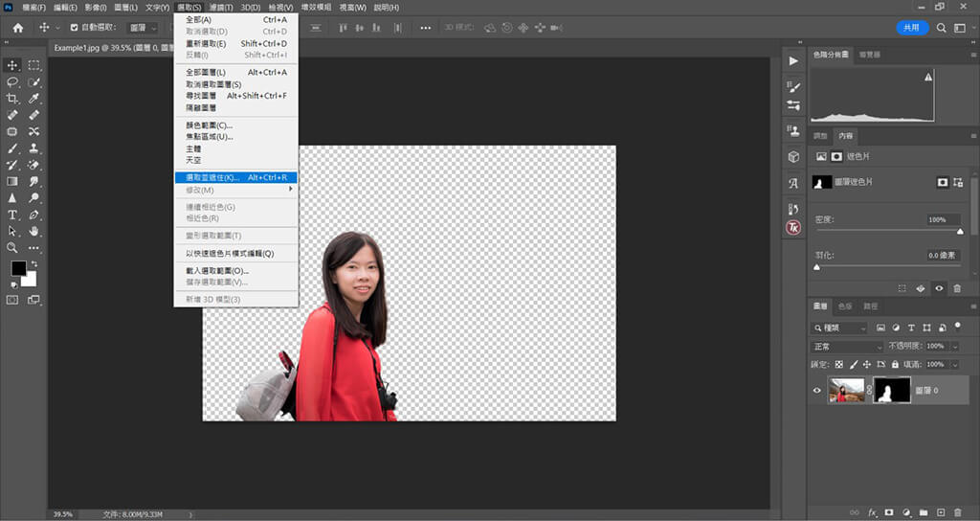Screen dimensions: 980x521
Task: Select the Clone Stamp tool
Action: 33,148
